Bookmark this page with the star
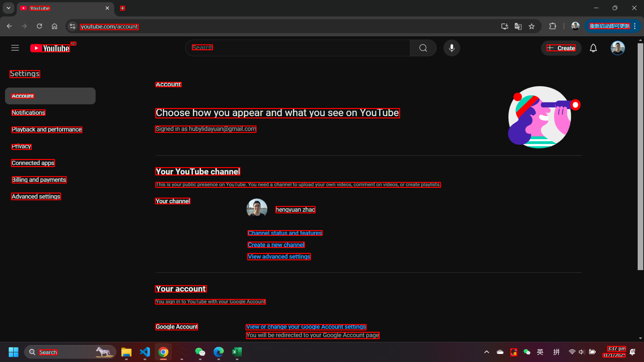The image size is (644, 362). coord(532,26)
